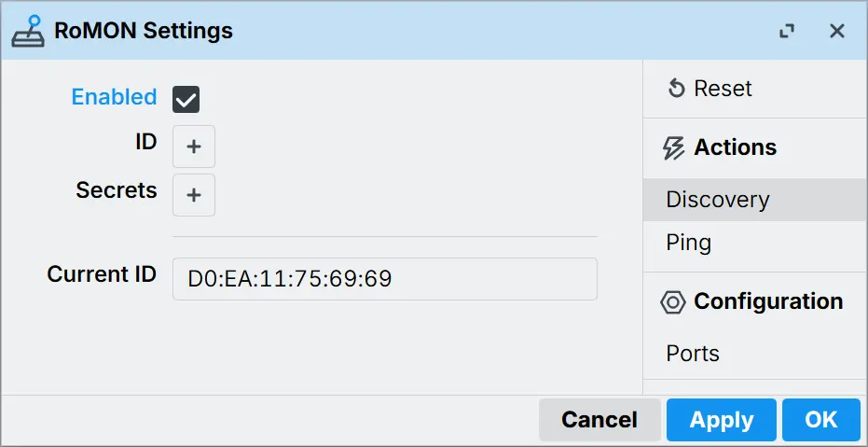
Task: Click the Actions lightning bolt icon
Action: coord(673,147)
